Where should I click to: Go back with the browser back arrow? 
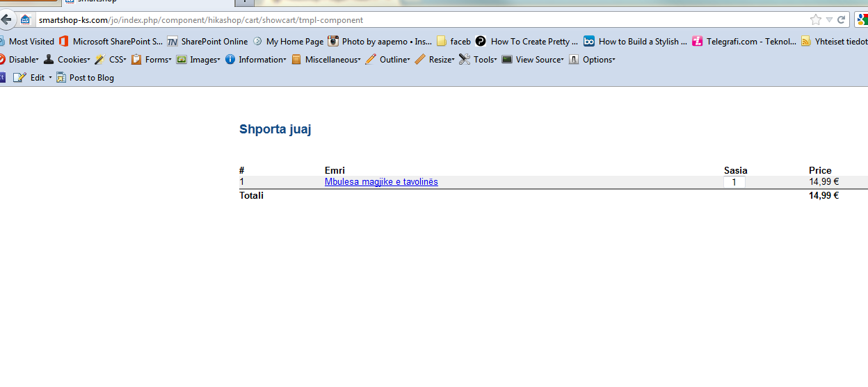6,19
